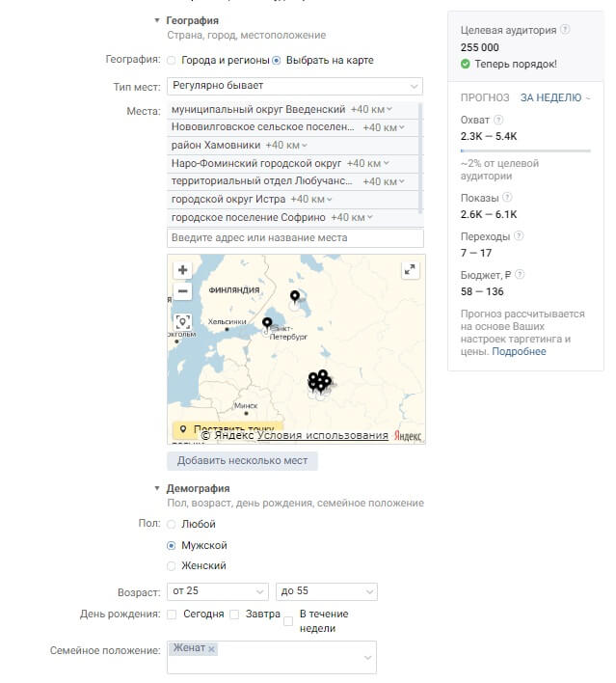Image resolution: width=616 pixels, height=683 pixels.
Task: Expand the map to fullscreen
Action: click(410, 270)
